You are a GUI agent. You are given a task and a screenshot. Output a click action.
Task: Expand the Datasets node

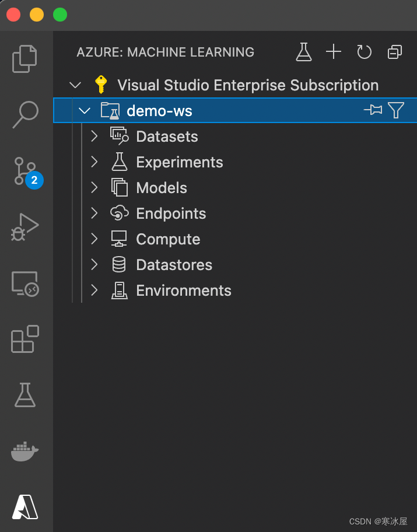coord(94,136)
